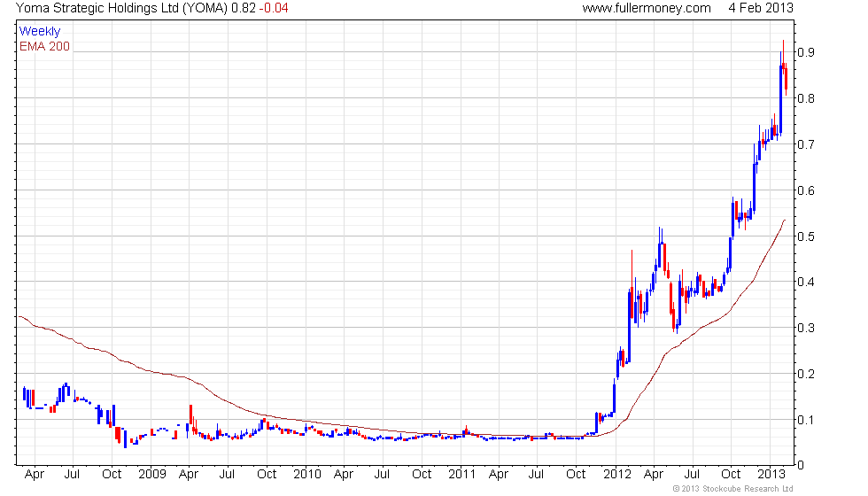The image size is (868, 496).
Task: Click the Jul label just before Oct 2012
Action: 692,474
